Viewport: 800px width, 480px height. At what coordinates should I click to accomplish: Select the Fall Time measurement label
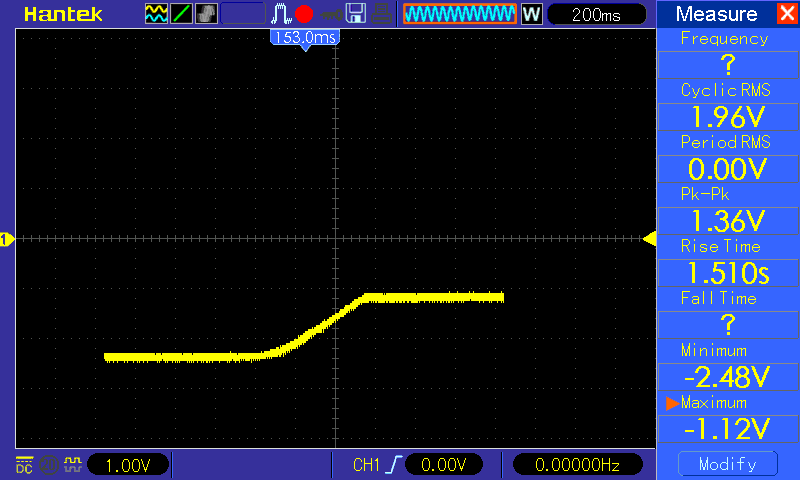(718, 298)
